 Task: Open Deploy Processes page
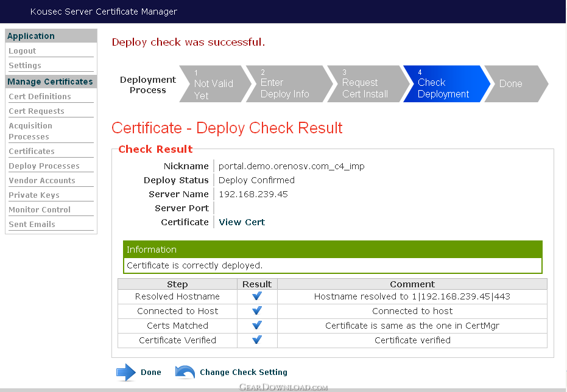click(44, 166)
